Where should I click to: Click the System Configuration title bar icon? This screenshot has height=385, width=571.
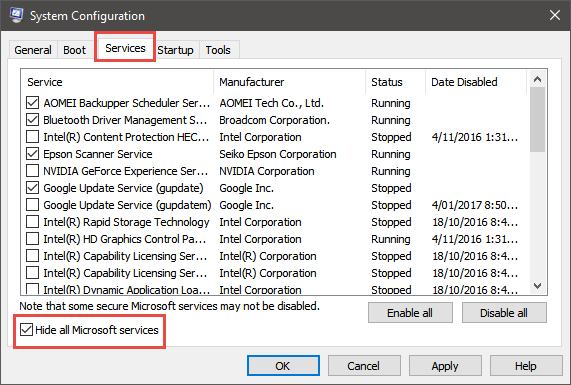(x=16, y=15)
